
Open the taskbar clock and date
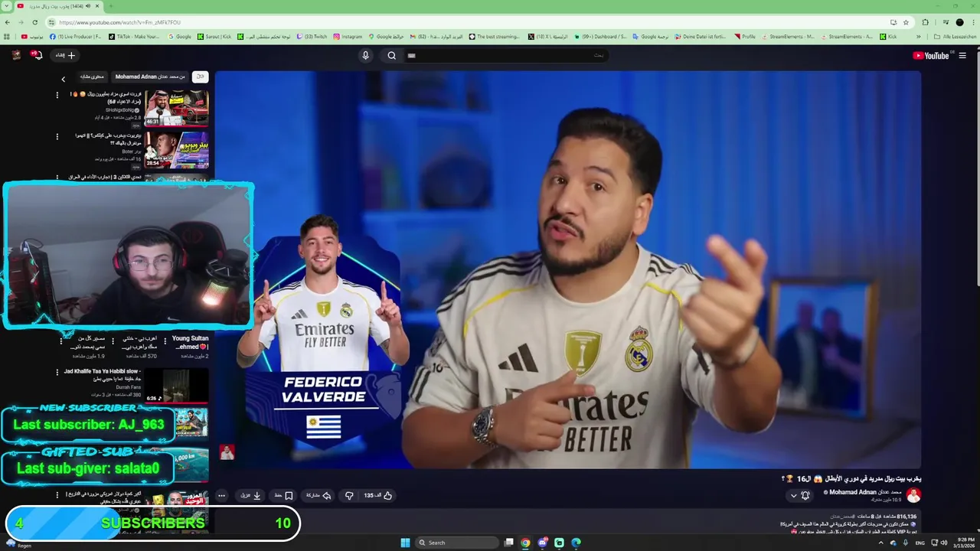click(963, 543)
